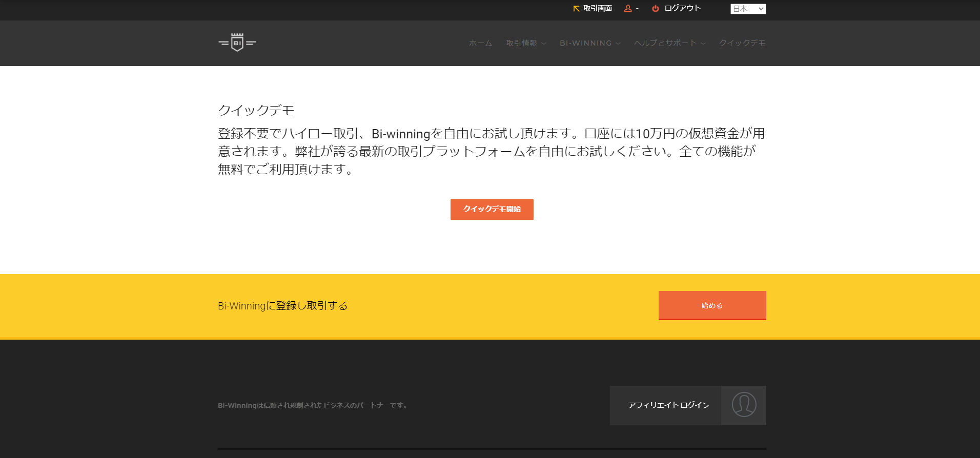Viewport: 980px width, 458px height.
Task: Open the 取引画面 link
Action: coord(598,9)
